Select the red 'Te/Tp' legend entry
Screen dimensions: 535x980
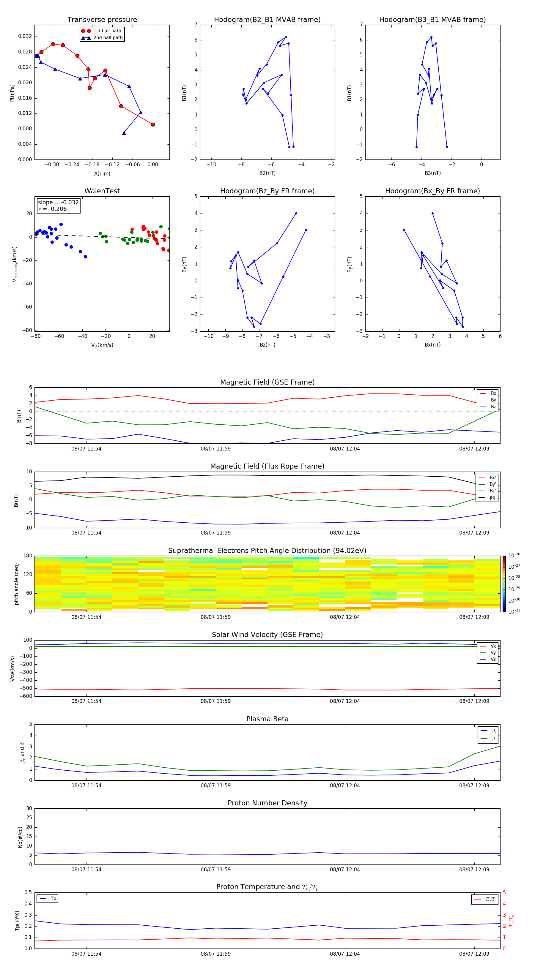485,899
